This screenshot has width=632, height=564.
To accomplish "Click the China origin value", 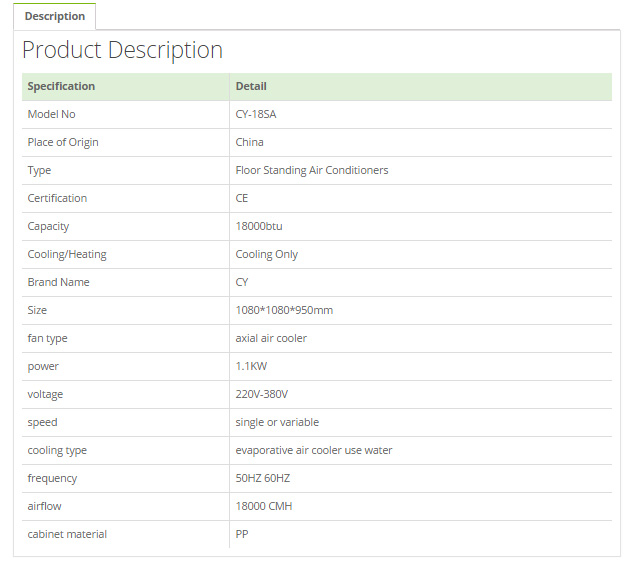I will coord(249,142).
